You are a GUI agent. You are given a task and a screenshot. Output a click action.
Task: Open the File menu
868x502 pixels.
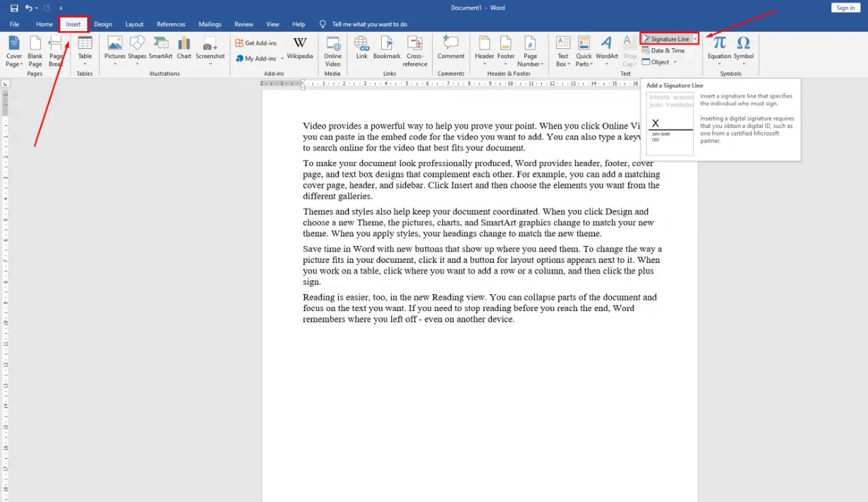pos(14,24)
